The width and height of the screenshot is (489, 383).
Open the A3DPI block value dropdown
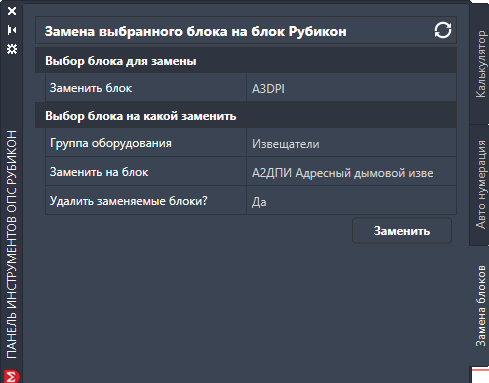tap(351, 88)
